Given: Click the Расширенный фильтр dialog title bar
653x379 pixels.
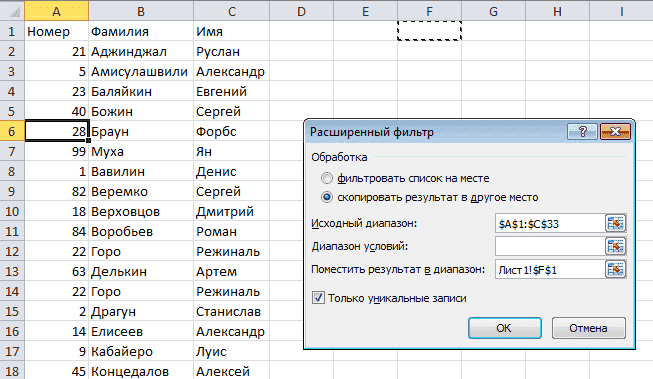Looking at the screenshot, I should 435,132.
